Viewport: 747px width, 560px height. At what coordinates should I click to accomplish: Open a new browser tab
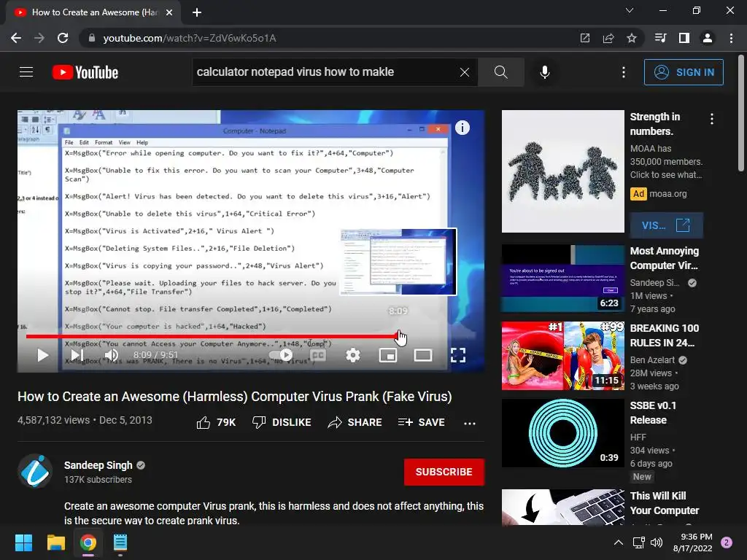tap(197, 12)
